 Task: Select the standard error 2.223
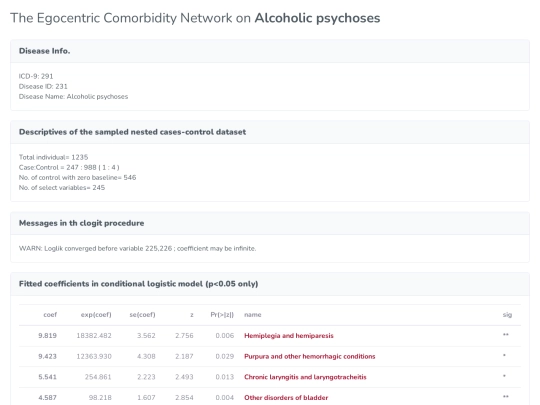[146, 377]
